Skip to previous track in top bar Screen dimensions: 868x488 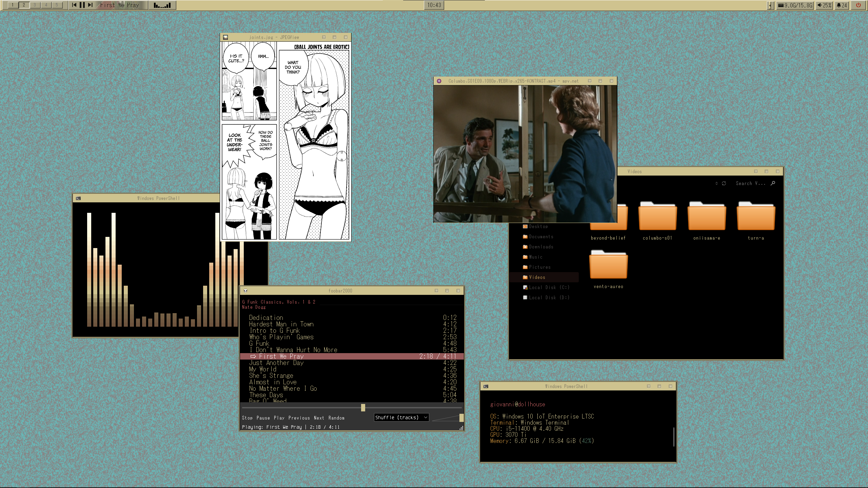tap(74, 5)
